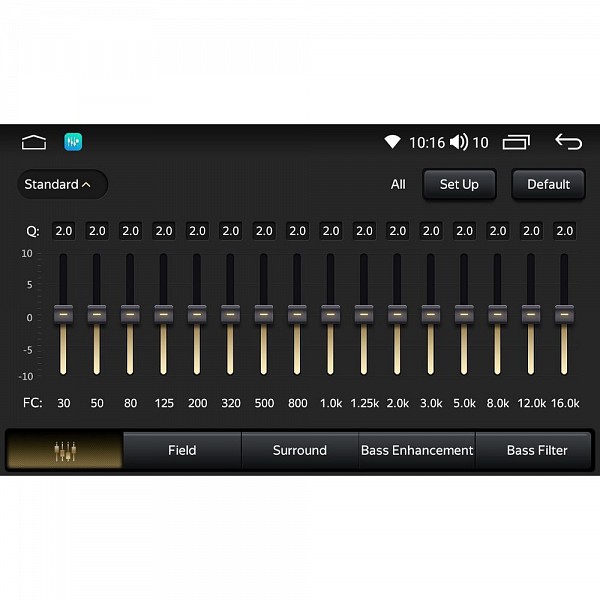Tap the Home icon in status bar

tap(34, 142)
